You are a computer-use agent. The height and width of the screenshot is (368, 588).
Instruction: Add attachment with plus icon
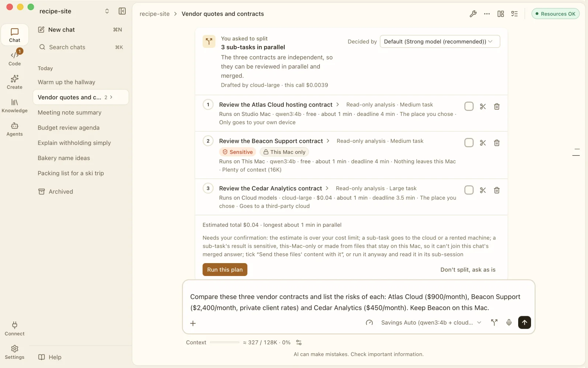tap(193, 323)
